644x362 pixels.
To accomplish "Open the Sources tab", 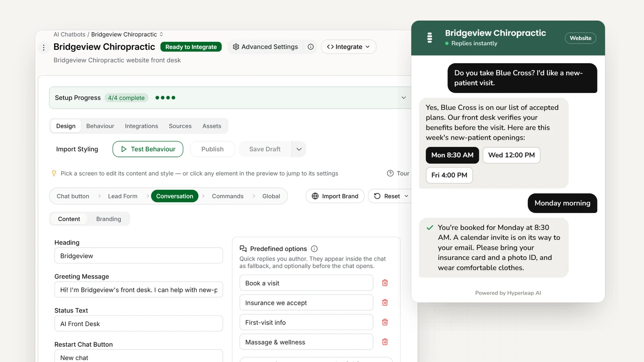I will (180, 126).
